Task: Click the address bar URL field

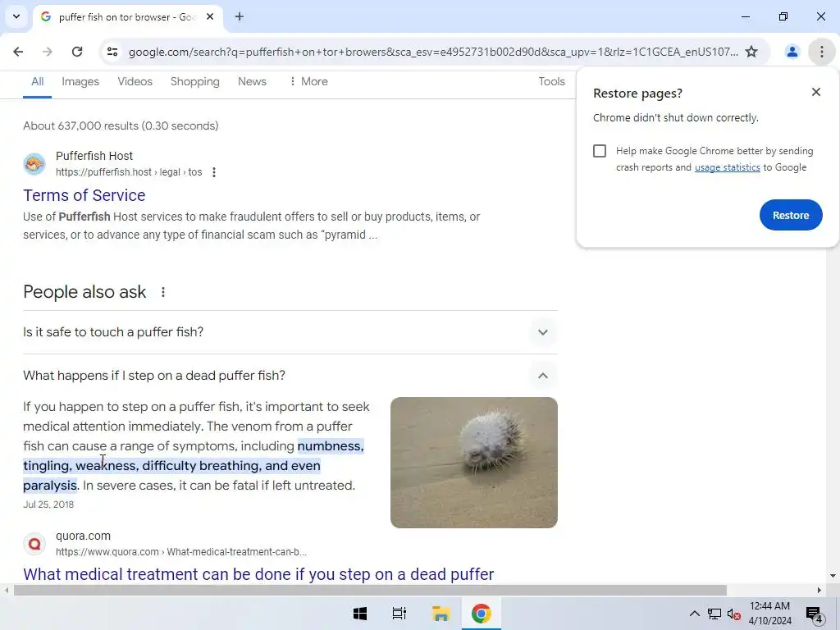Action: (x=433, y=52)
